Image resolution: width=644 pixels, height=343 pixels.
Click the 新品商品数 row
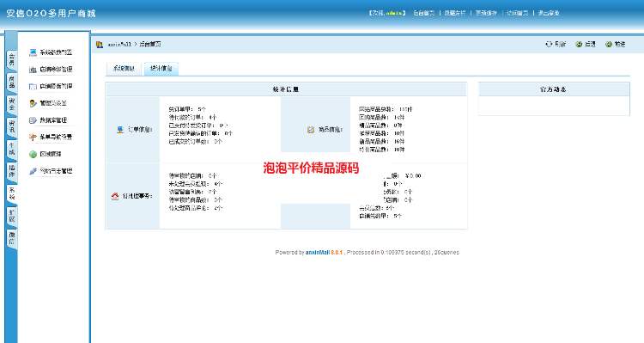tap(382, 142)
